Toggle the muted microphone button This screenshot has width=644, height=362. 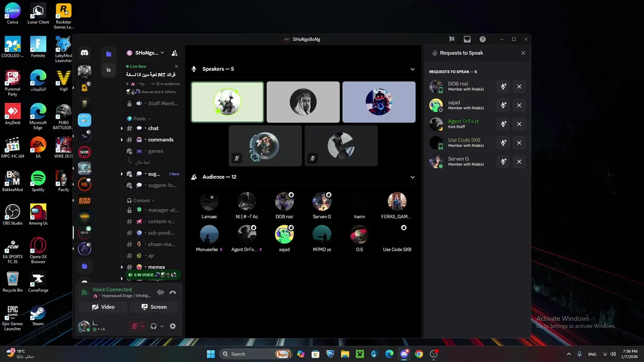[x=134, y=326]
